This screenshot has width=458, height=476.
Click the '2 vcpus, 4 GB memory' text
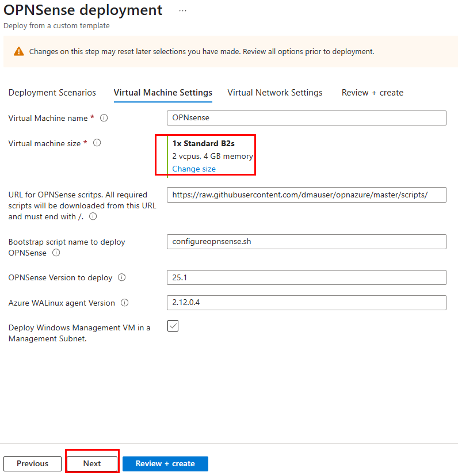click(212, 156)
